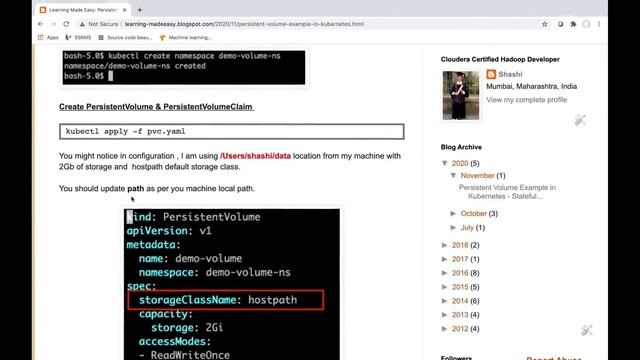Expand the 2013 archive year

pos(445,315)
